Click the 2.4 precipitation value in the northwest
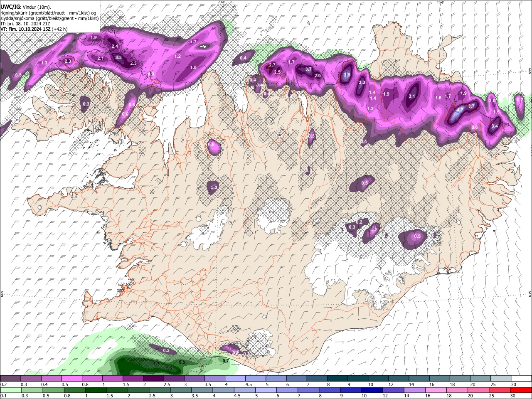 (115, 46)
